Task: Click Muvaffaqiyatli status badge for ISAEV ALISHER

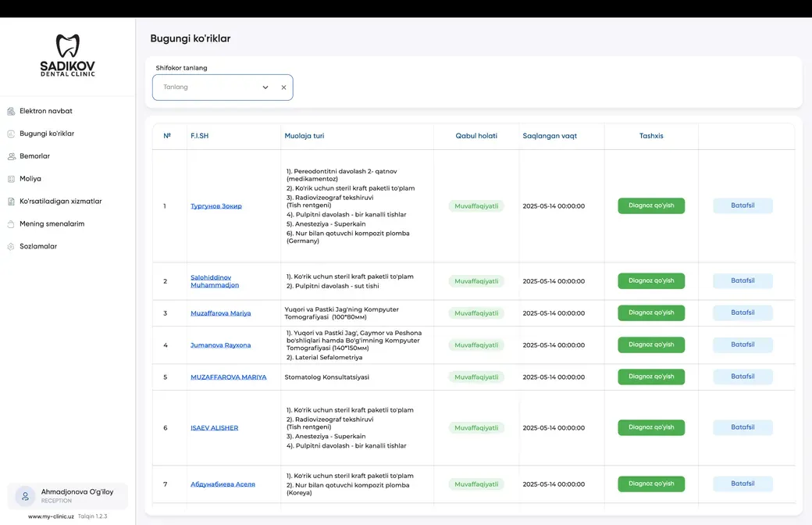Action: [x=476, y=428]
